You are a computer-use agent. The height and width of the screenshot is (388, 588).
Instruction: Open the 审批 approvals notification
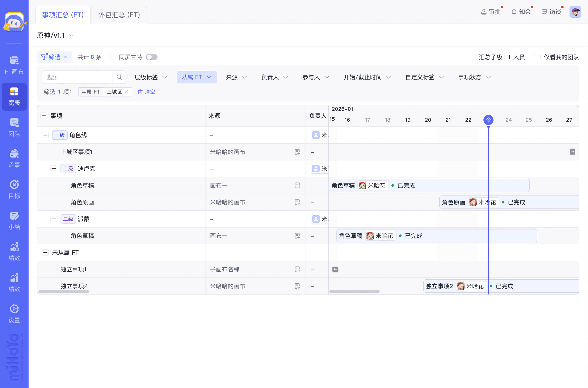point(491,12)
